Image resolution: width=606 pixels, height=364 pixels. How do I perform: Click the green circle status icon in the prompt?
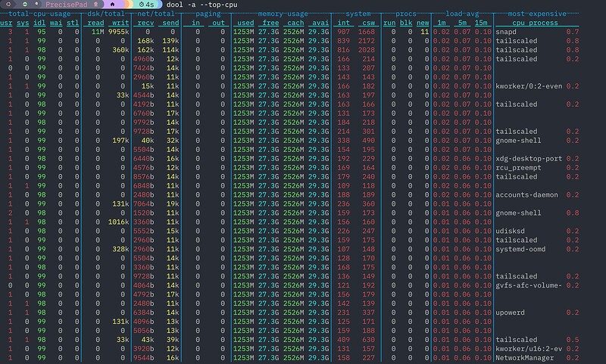(x=24, y=4)
